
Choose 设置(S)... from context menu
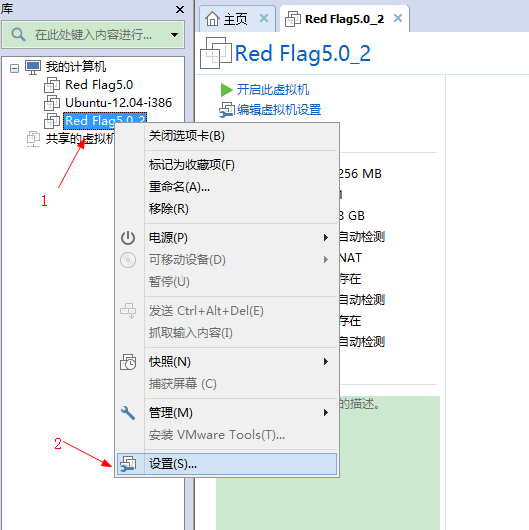pyautogui.click(x=227, y=464)
